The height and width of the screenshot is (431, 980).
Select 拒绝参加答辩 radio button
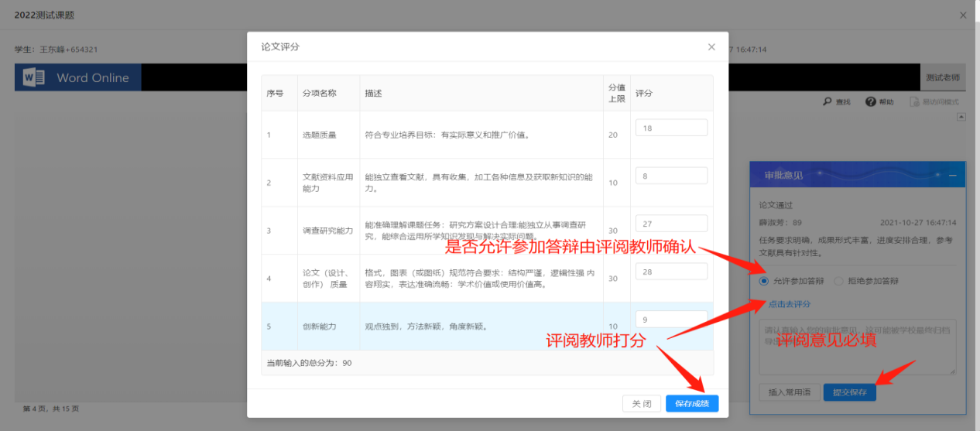(x=838, y=282)
